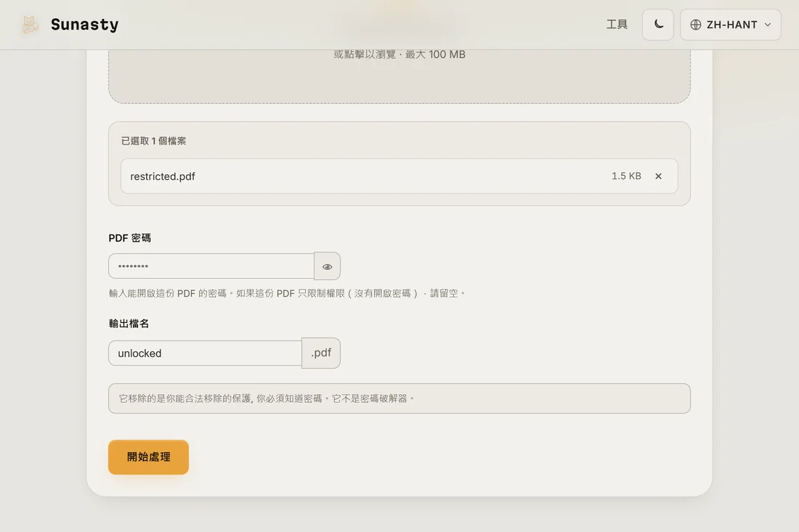Click the 開始處理 start button
The image size is (799, 532).
148,457
